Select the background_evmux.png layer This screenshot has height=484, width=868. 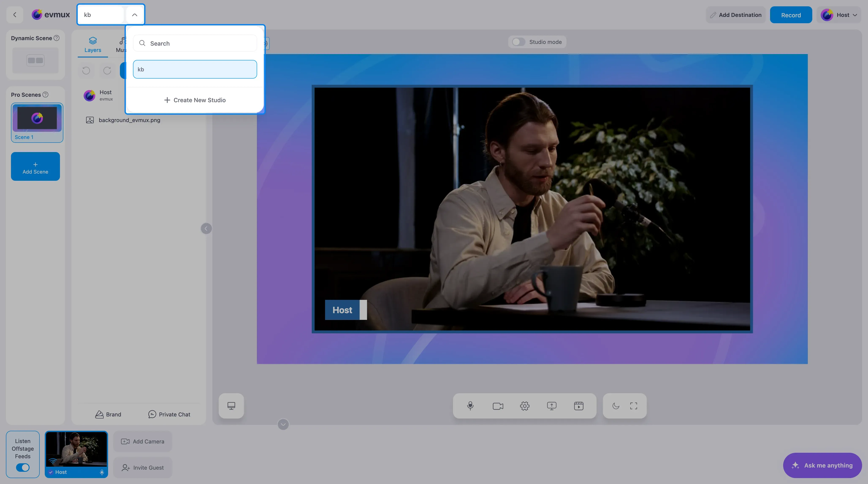(x=123, y=120)
